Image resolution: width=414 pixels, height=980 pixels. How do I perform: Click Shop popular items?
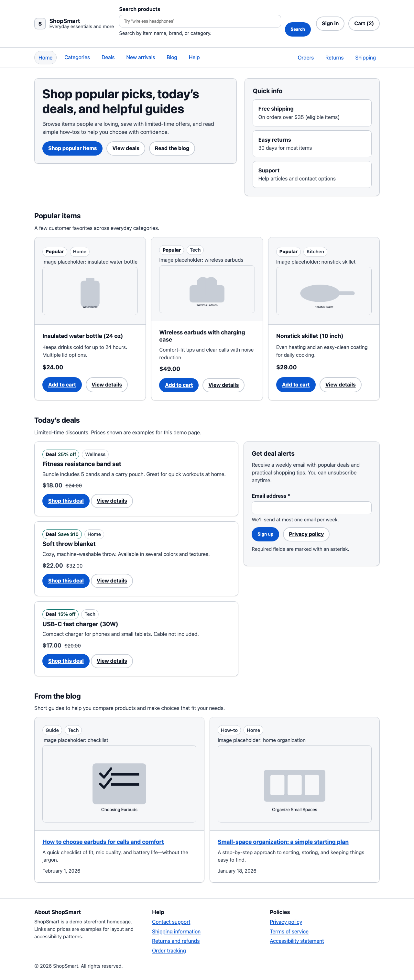pyautogui.click(x=72, y=148)
